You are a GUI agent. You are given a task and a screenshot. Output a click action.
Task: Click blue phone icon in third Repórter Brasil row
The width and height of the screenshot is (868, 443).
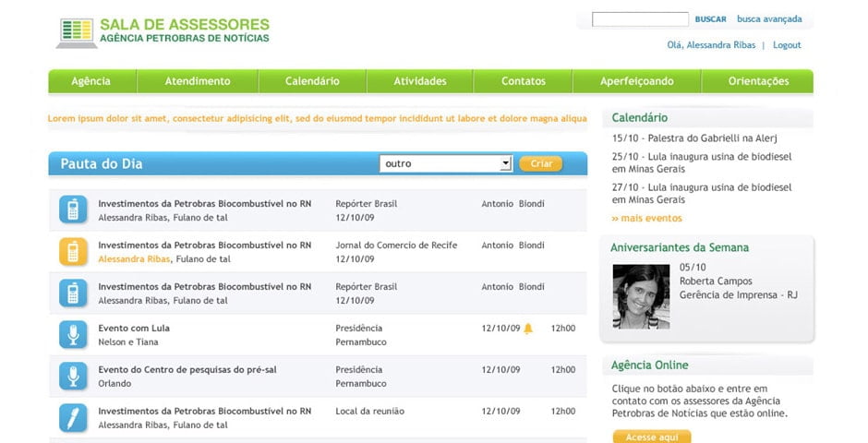(73, 293)
